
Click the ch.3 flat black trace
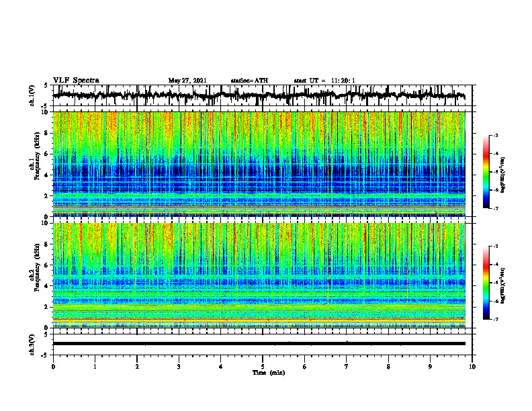259,344
